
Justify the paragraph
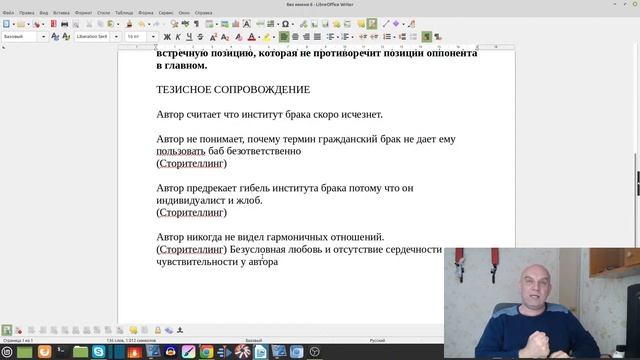click(317, 37)
